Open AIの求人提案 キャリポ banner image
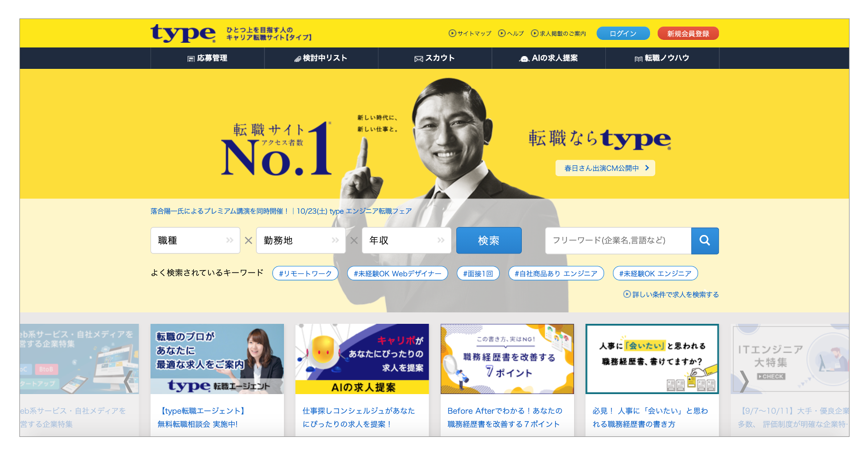The image size is (868, 452). click(x=362, y=359)
